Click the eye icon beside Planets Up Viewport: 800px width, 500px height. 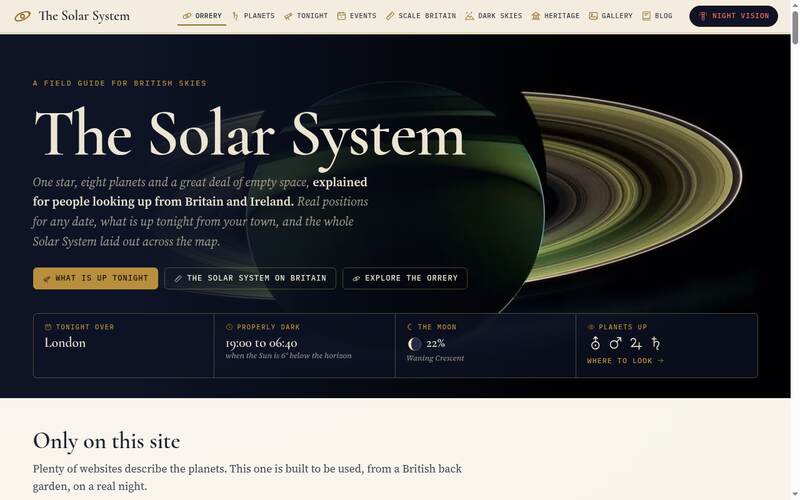coord(591,327)
